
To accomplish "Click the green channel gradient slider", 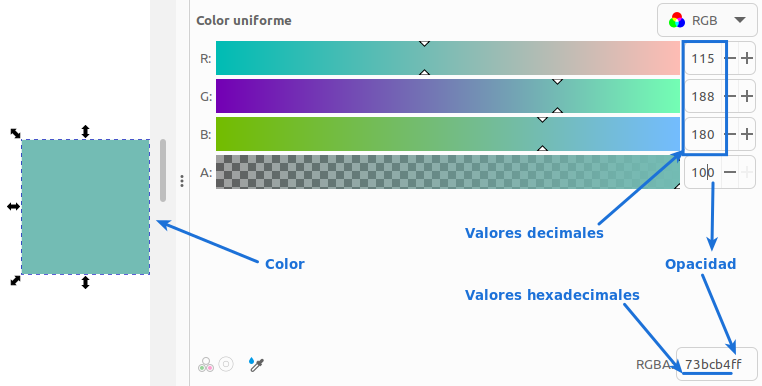I will pyautogui.click(x=448, y=96).
